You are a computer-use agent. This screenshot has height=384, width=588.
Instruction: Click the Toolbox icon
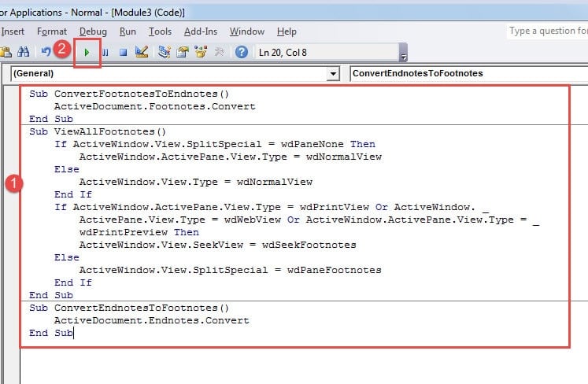click(220, 53)
